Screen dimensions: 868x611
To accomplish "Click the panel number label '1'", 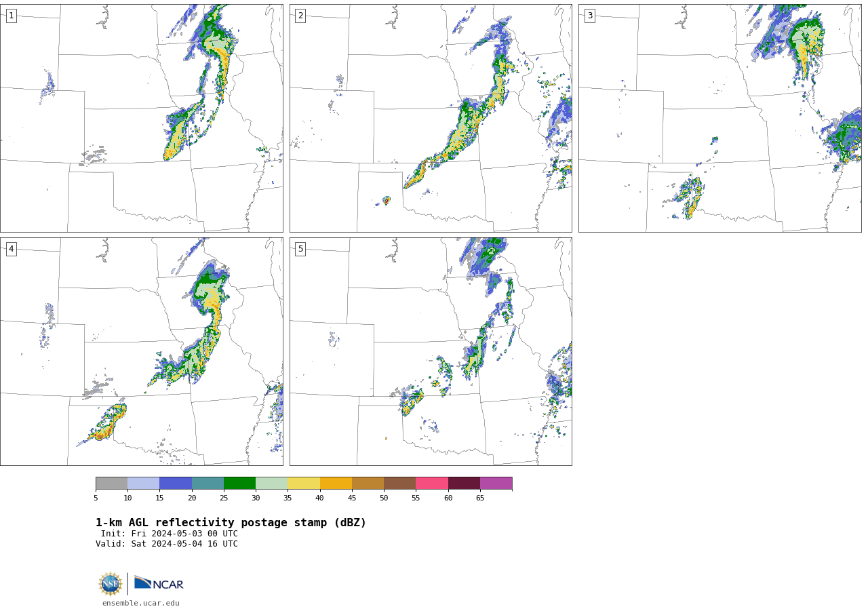I will tap(12, 16).
